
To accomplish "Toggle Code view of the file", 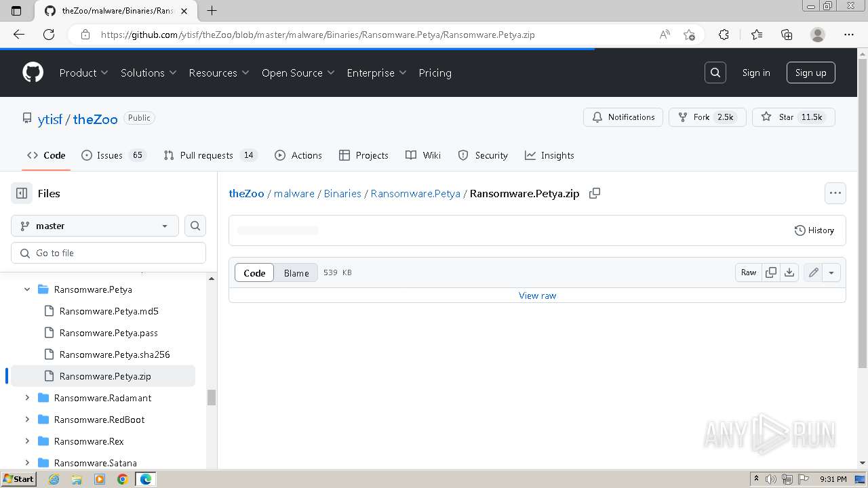I will pos(254,272).
